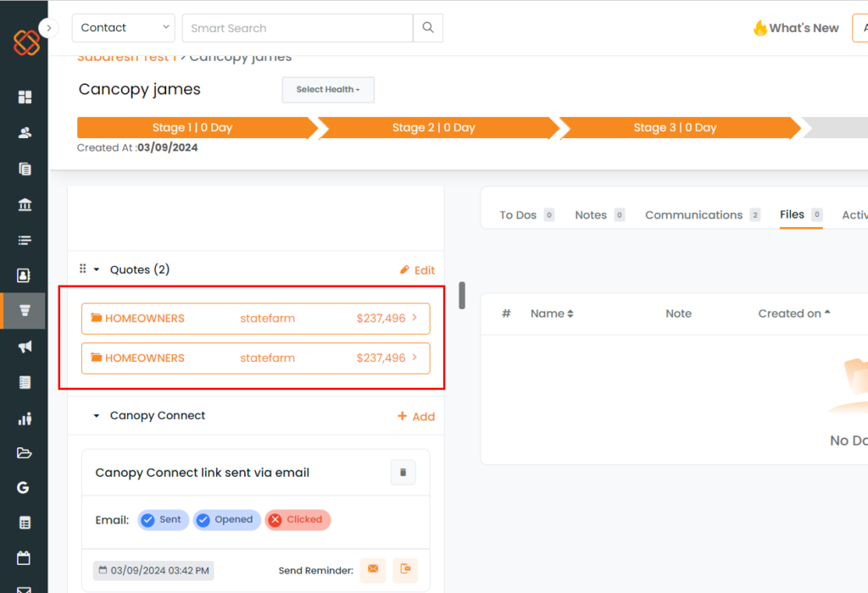Click the G icon in sidebar
The height and width of the screenshot is (593, 868).
pos(23,487)
